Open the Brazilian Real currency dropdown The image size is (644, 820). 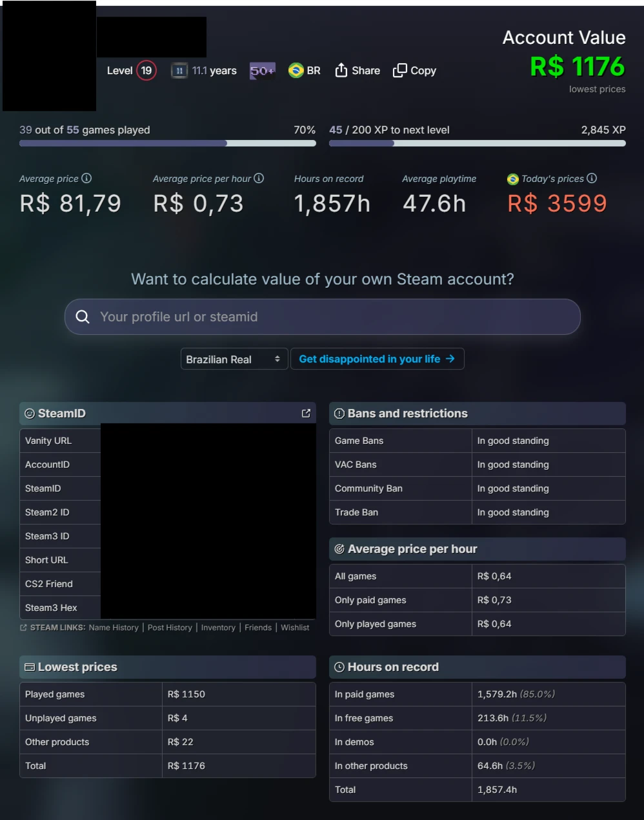pyautogui.click(x=234, y=359)
